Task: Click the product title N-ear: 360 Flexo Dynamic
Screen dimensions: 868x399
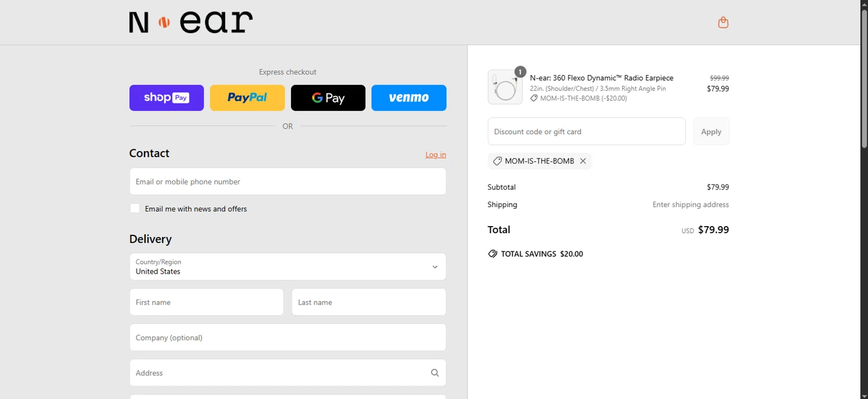Action: pos(602,78)
